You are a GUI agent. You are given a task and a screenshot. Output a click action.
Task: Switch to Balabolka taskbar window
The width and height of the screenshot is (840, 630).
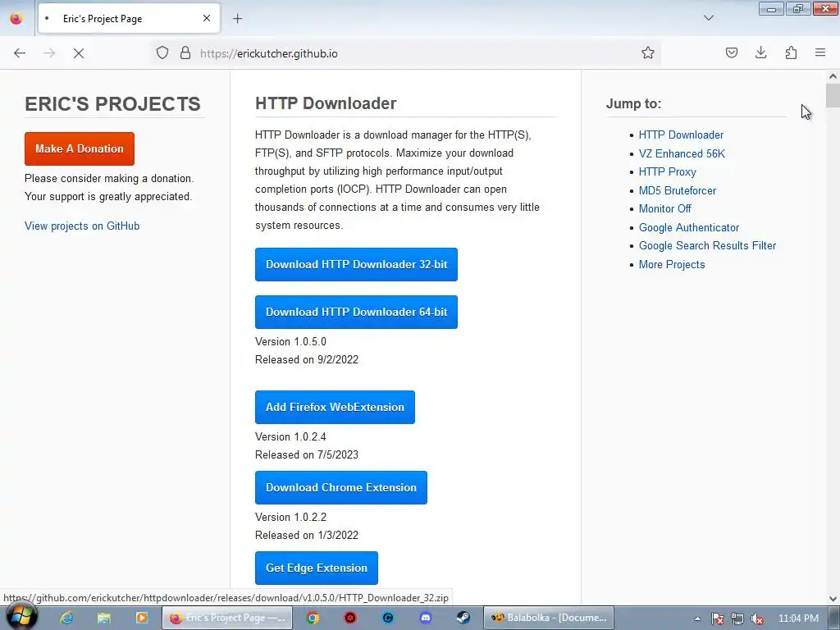click(549, 618)
